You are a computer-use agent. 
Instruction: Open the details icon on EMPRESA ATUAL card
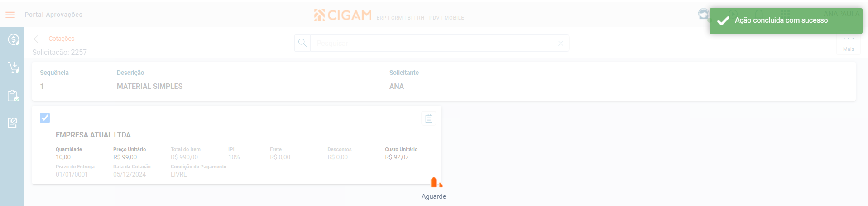[428, 118]
